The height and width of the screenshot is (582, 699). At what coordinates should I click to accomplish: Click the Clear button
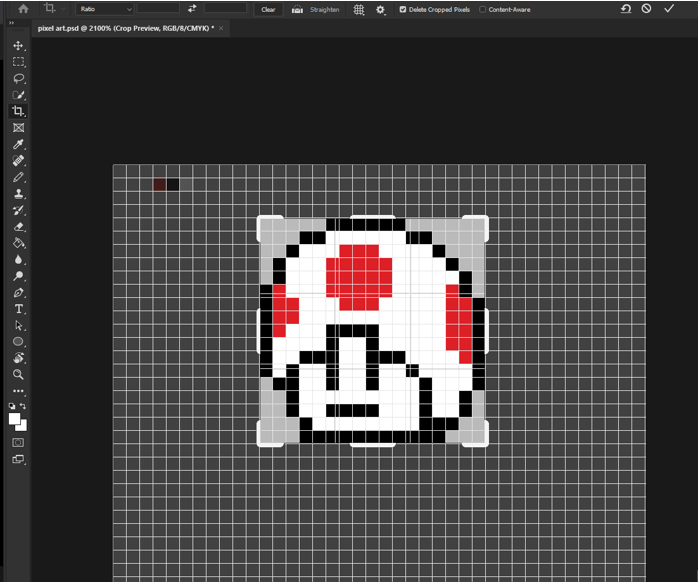point(268,9)
